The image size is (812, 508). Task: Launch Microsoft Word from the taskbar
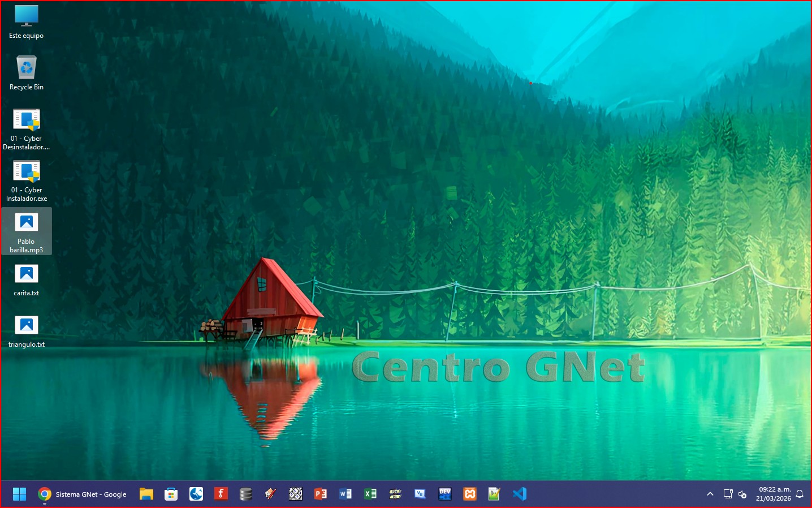[345, 494]
